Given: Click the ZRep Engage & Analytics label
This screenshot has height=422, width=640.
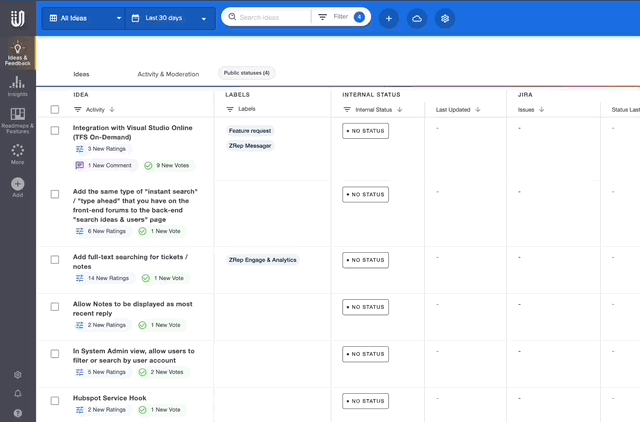Looking at the screenshot, I should 262,260.
